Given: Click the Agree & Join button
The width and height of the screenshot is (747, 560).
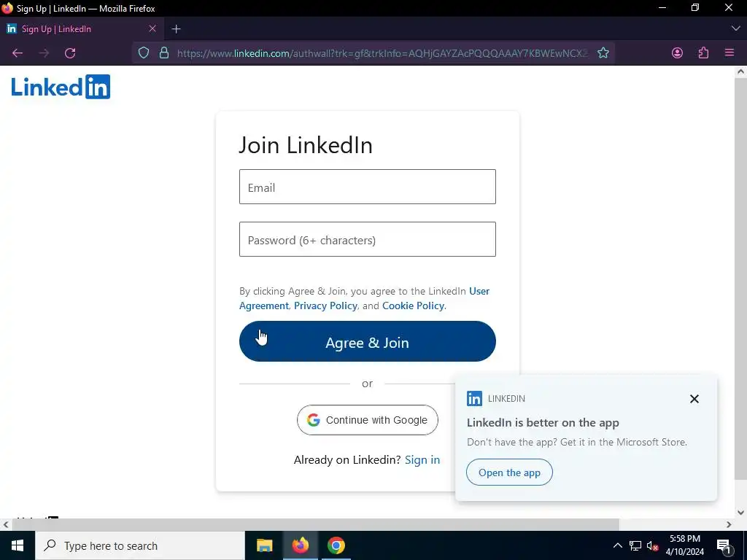Looking at the screenshot, I should (368, 341).
